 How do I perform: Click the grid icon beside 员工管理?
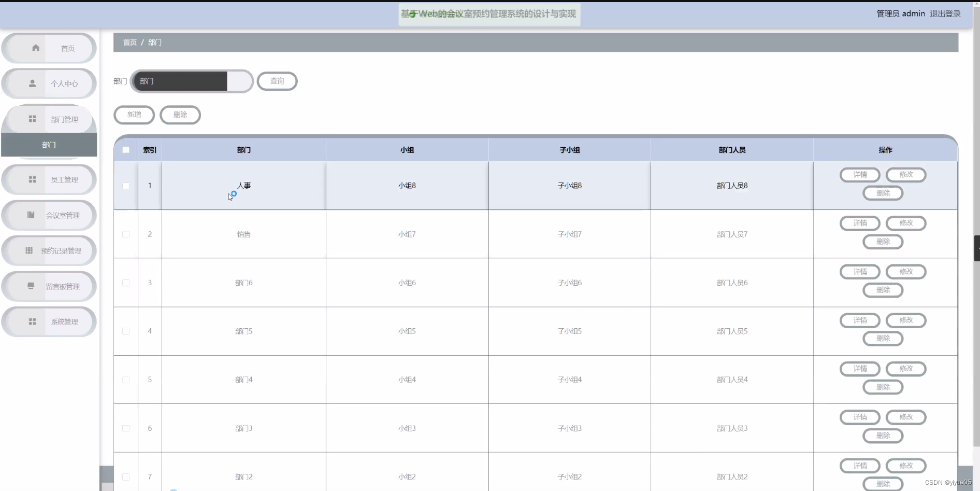32,179
